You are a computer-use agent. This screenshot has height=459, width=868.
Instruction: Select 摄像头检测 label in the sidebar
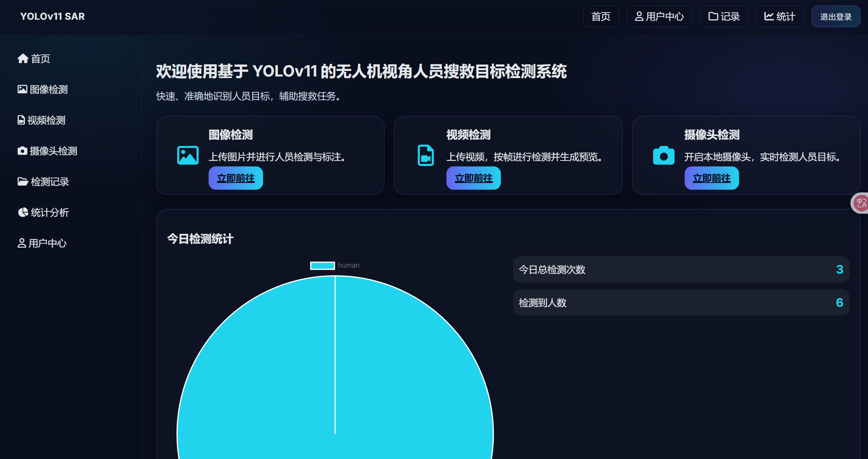[54, 151]
